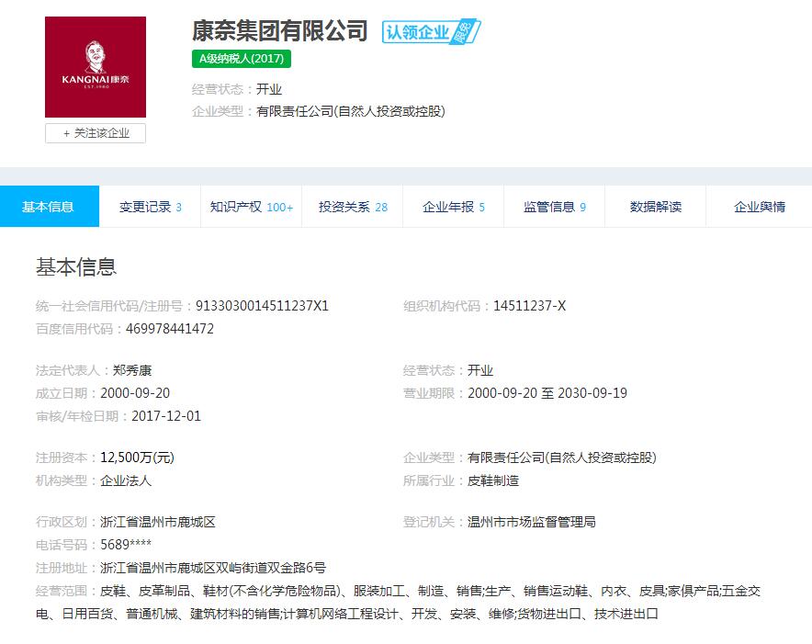Switch to the 投资关系 28 tab
This screenshot has height=644, width=812.
click(353, 207)
